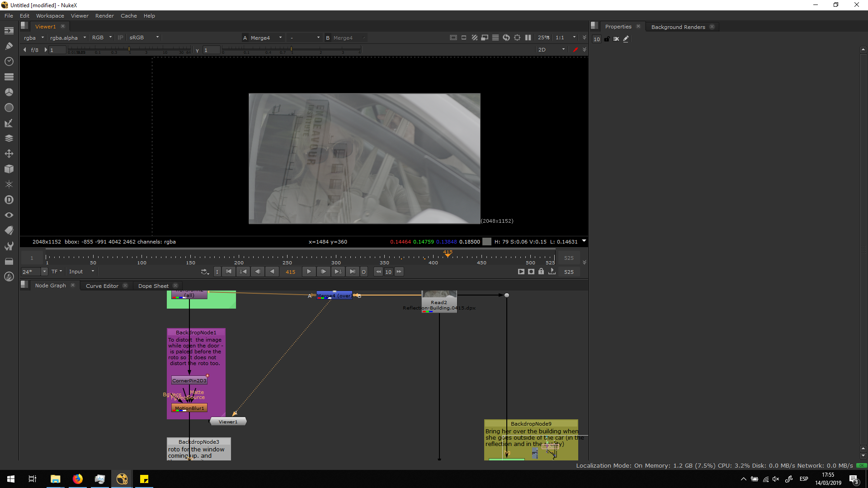Click the Deep nodes D icon

click(9, 200)
